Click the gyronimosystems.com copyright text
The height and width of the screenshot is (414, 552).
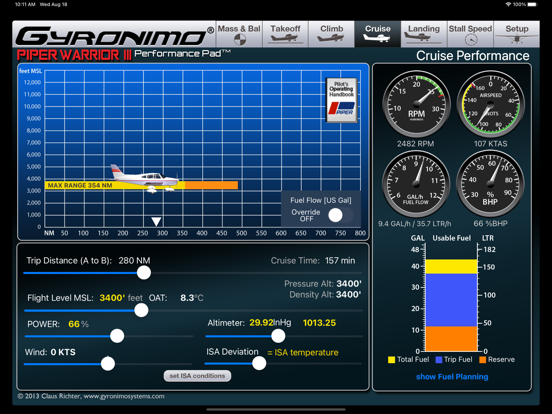click(91, 396)
